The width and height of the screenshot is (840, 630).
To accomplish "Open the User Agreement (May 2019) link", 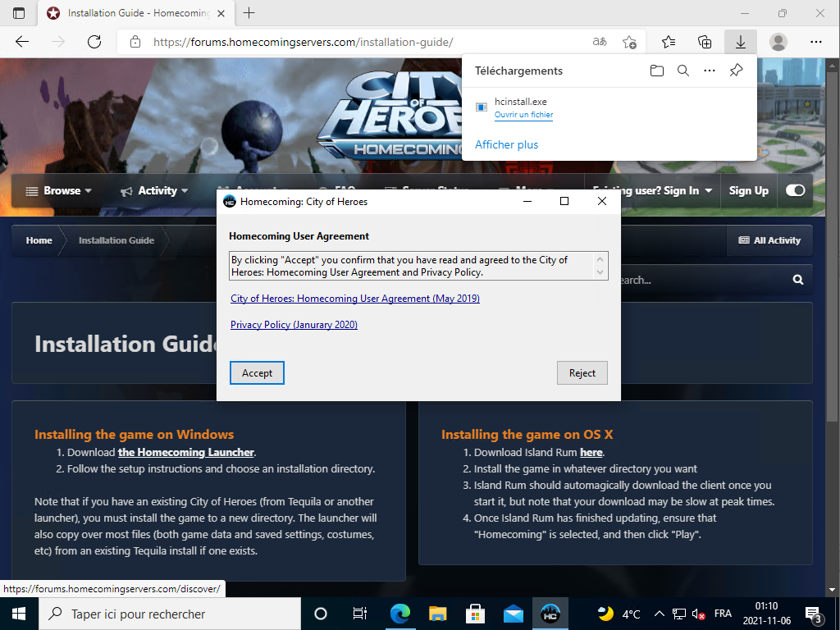I will 355,299.
